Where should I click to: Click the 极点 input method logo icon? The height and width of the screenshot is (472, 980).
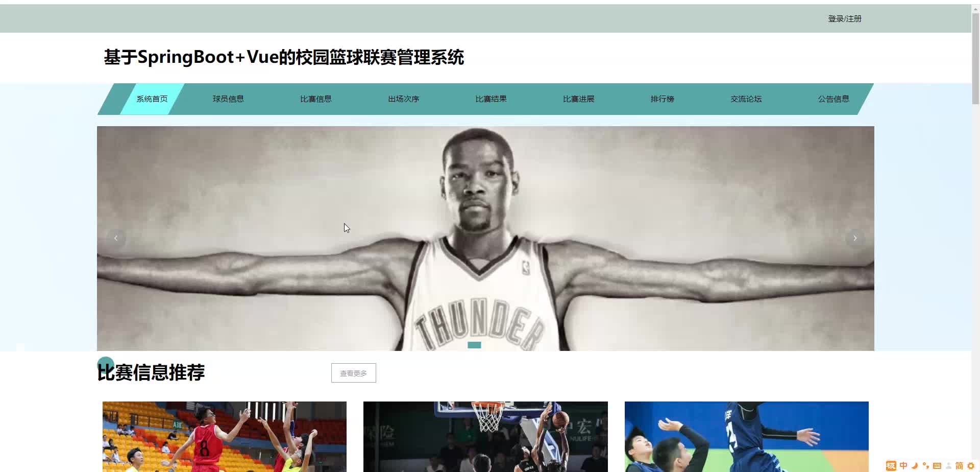tap(891, 465)
